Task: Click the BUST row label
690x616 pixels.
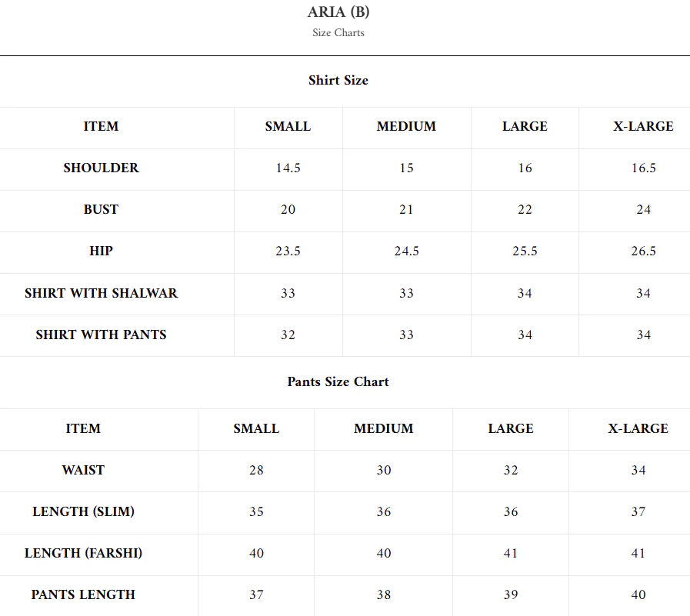Action: 102,209
